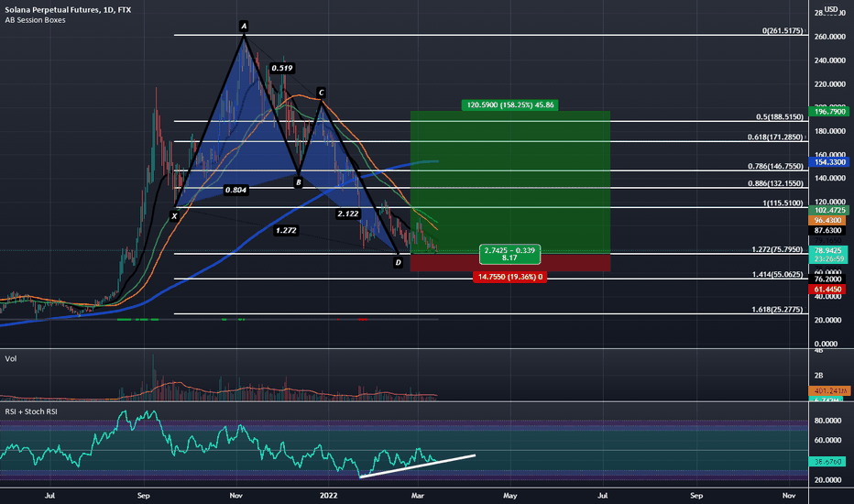Screen dimensions: 854x504
Task: Click the red stop loss label 14.7550 (19.36%)
Action: click(509, 277)
